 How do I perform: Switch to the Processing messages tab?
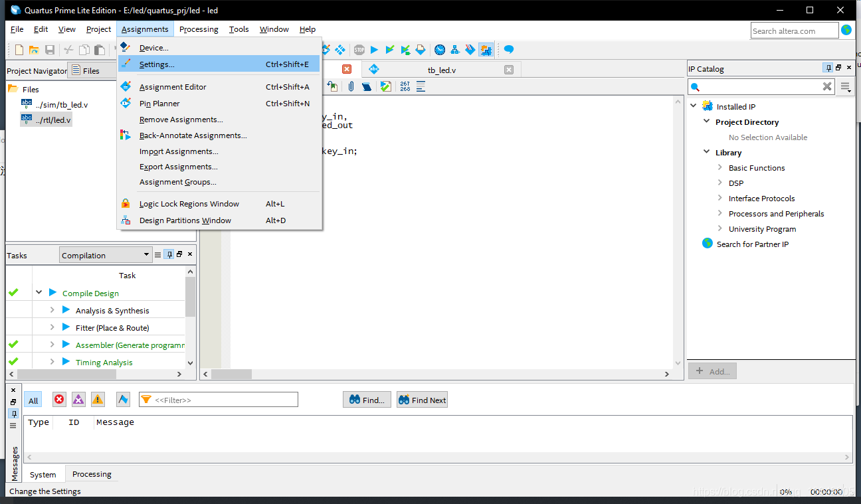[x=92, y=474]
